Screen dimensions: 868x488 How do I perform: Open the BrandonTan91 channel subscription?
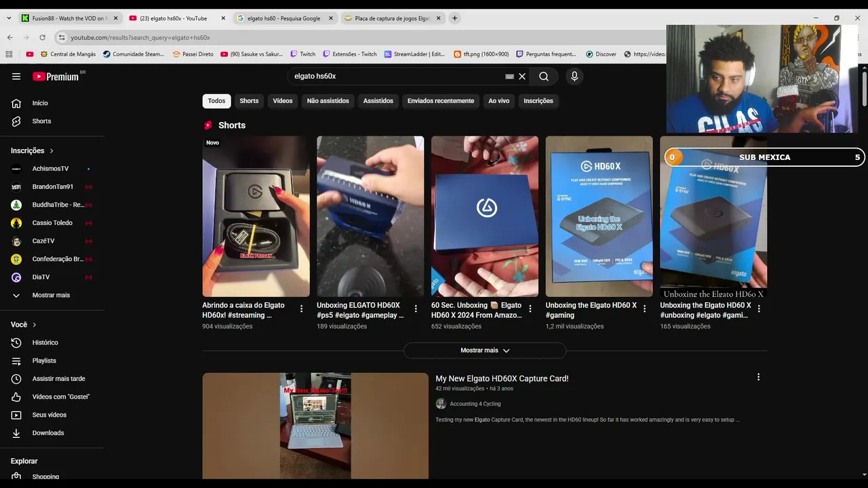point(52,186)
